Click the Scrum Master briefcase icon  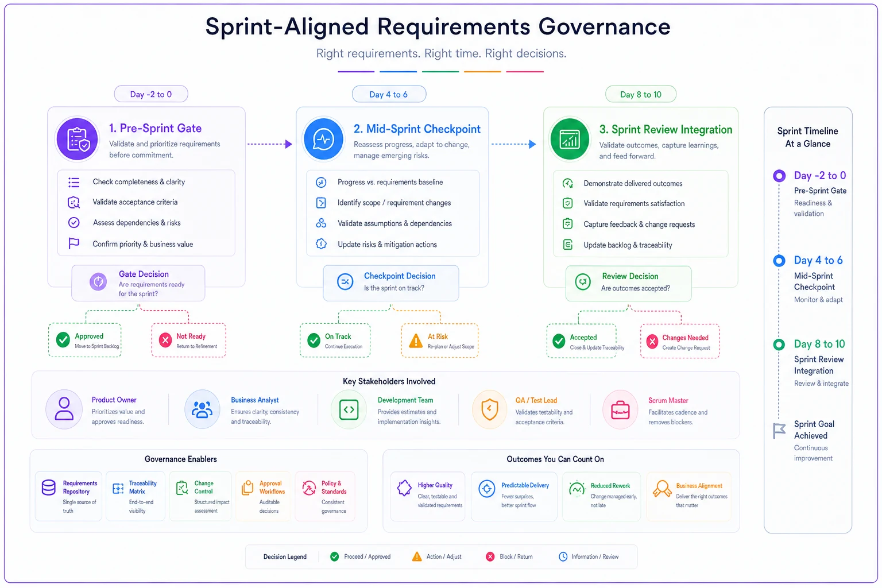click(x=620, y=410)
